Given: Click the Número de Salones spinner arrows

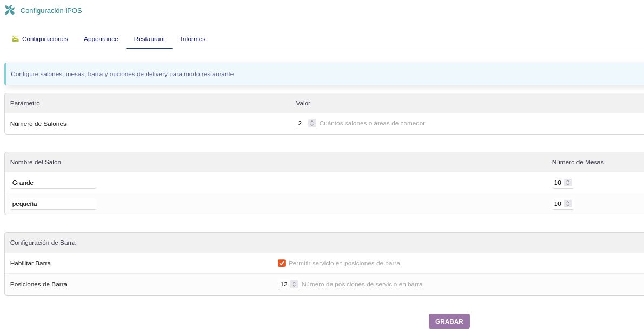Looking at the screenshot, I should (x=312, y=123).
